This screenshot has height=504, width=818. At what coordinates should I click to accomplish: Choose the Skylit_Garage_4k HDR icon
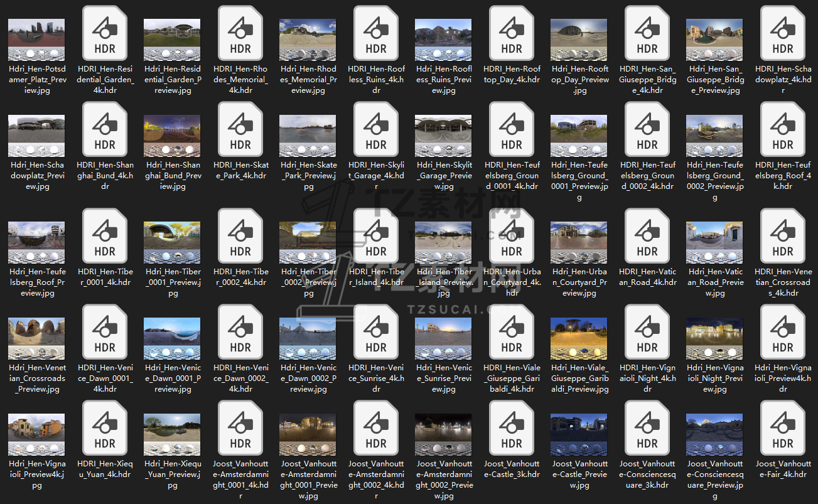[x=376, y=130]
